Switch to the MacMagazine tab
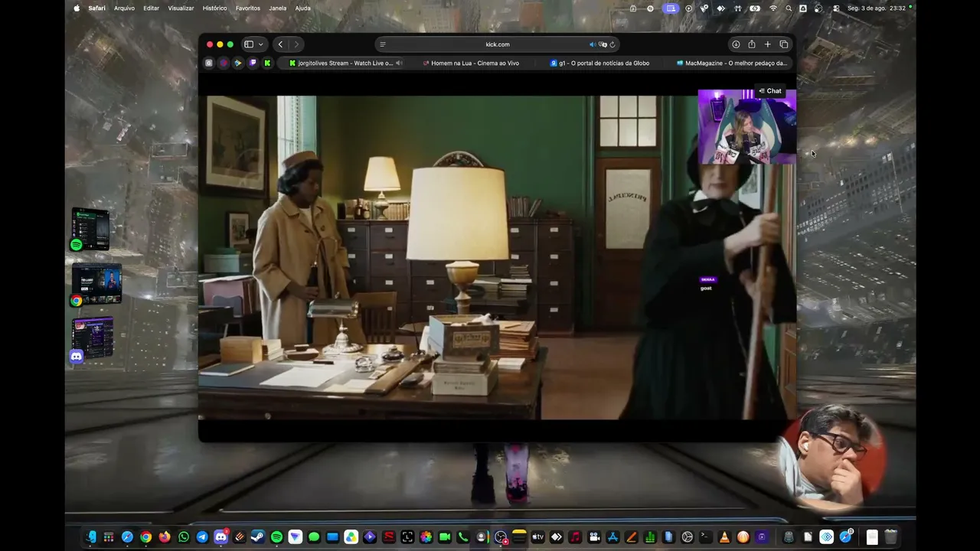 731,64
